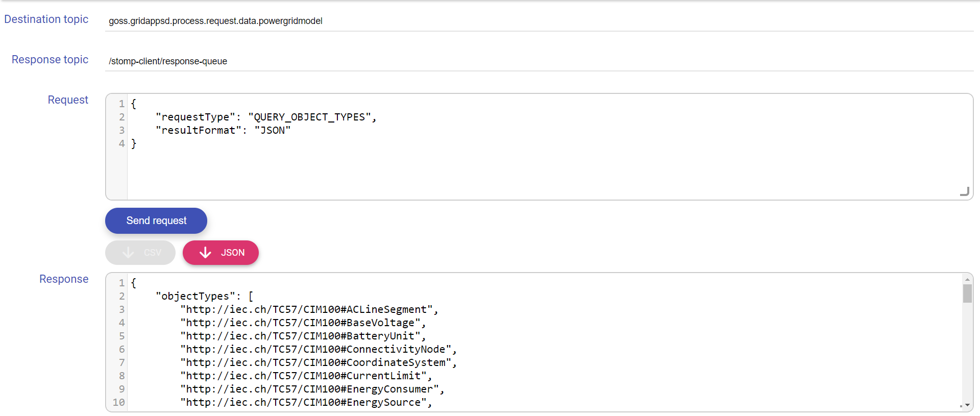Click the EnergyConsumer entry in the Response

(x=312, y=389)
